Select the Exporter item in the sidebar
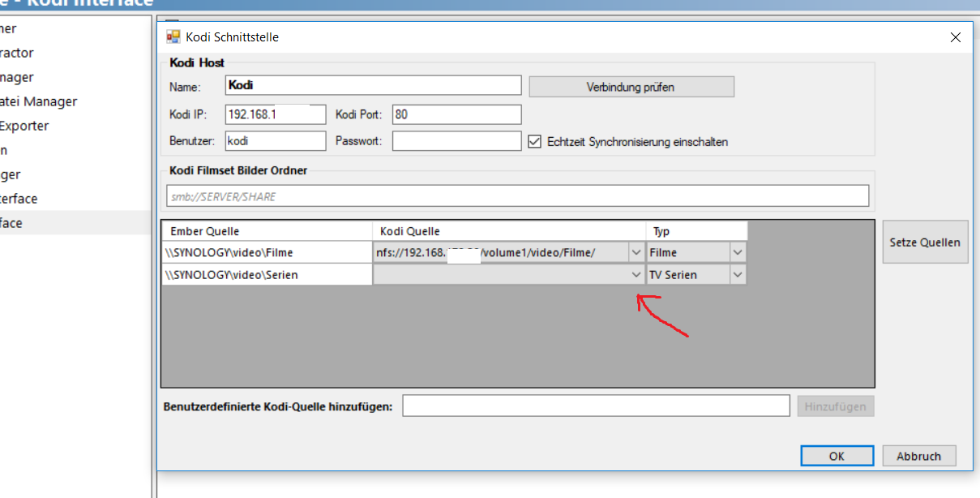Viewport: 980px width, 498px height. [x=76, y=126]
